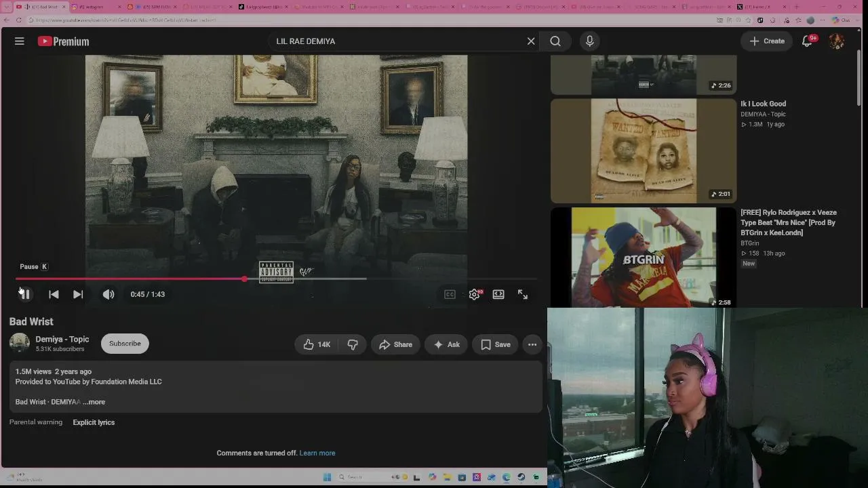Screen dimensions: 868x488
Task: Open the Demiya - Topic channel name link
Action: [x=62, y=339]
